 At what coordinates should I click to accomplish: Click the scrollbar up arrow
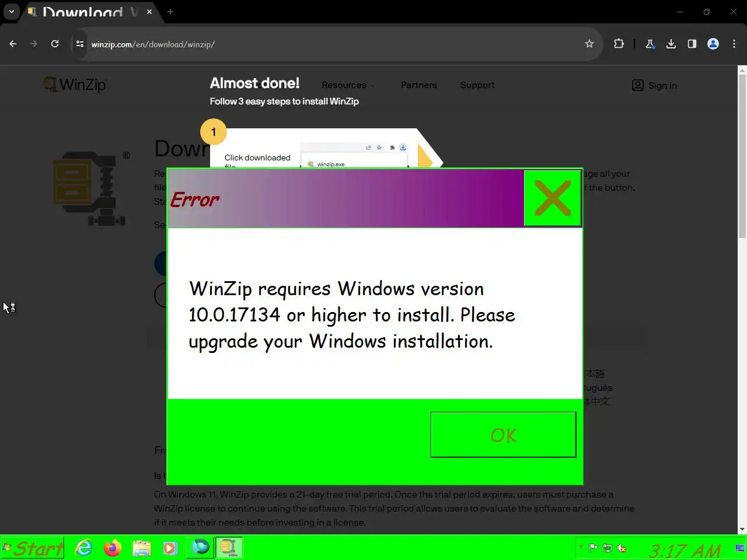coord(742,69)
